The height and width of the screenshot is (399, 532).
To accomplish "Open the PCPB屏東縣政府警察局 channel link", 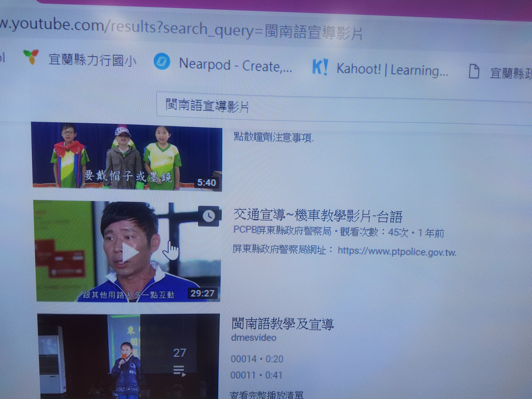I will [282, 230].
